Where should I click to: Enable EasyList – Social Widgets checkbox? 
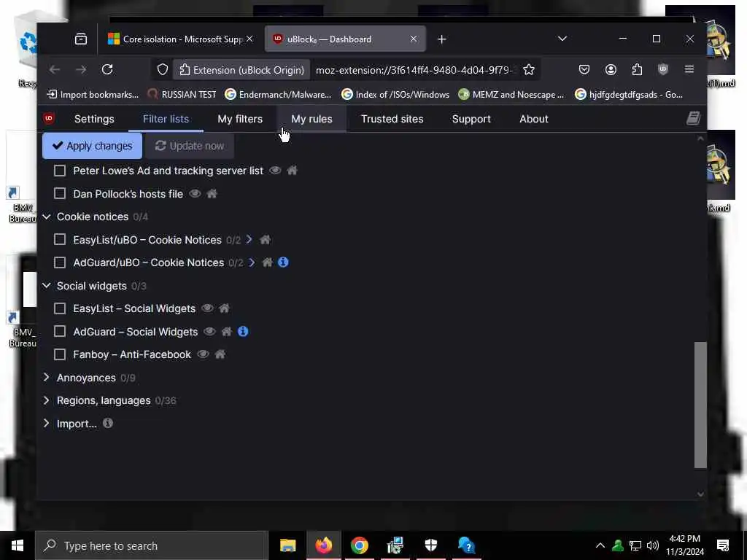[60, 308]
